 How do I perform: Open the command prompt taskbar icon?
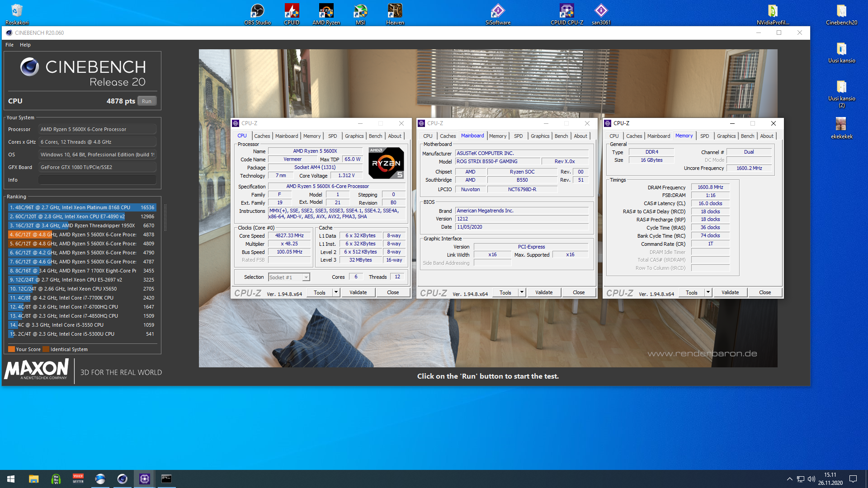click(x=166, y=479)
